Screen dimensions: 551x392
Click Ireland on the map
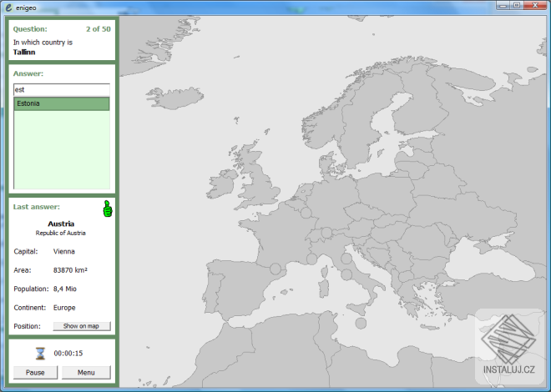coord(221,185)
